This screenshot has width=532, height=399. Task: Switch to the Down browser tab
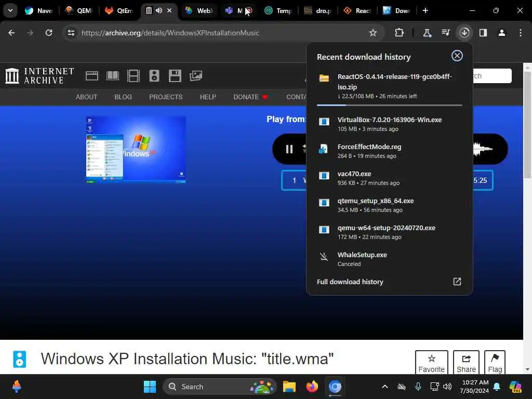click(397, 10)
